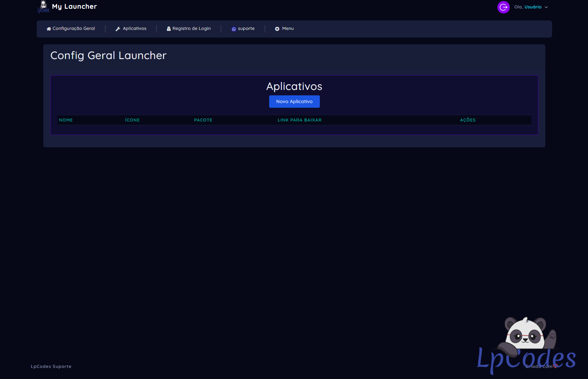588x379 pixels.
Task: Click the AÇÕES column header
Action: [x=468, y=120]
